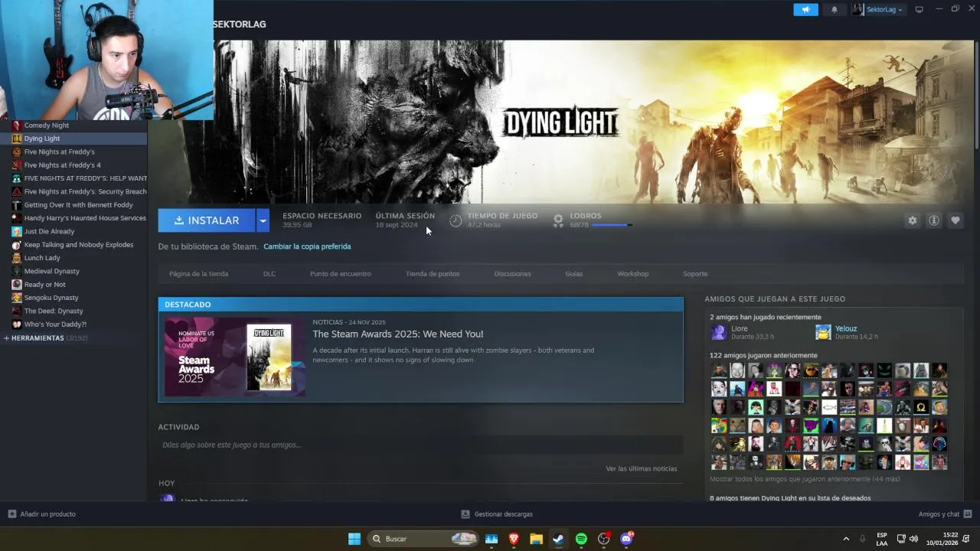Click Cambiar la copia preferida link
Image resolution: width=980 pixels, height=551 pixels.
307,246
